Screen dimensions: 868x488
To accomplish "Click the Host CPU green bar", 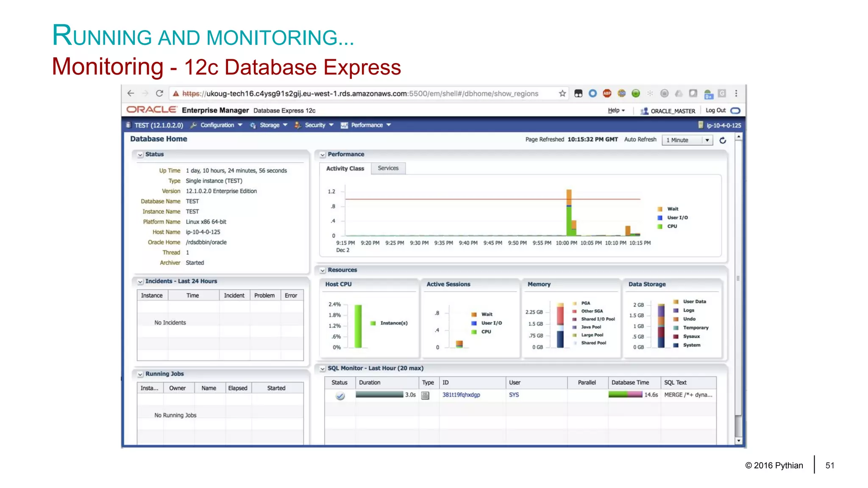I will pyautogui.click(x=358, y=326).
